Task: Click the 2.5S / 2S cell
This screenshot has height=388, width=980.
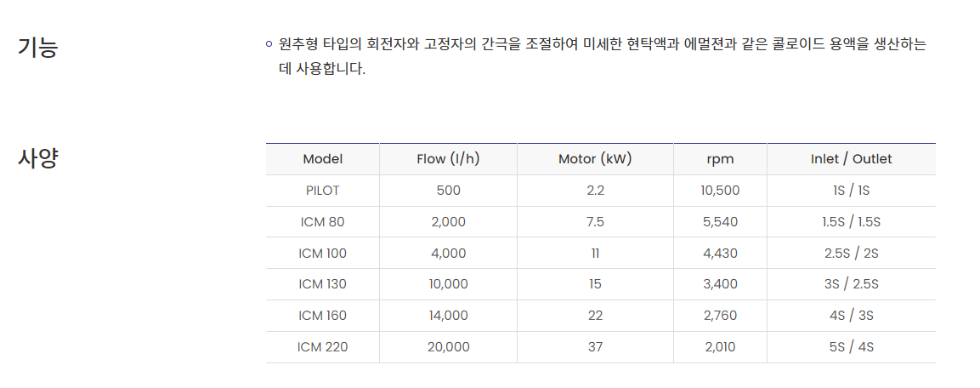Action: pyautogui.click(x=852, y=253)
